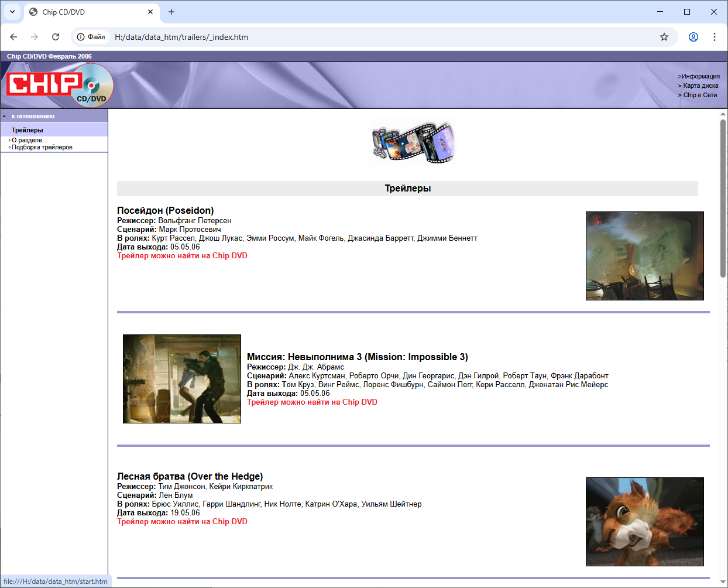Select the Chip CD/DVD browser tab

coord(91,12)
